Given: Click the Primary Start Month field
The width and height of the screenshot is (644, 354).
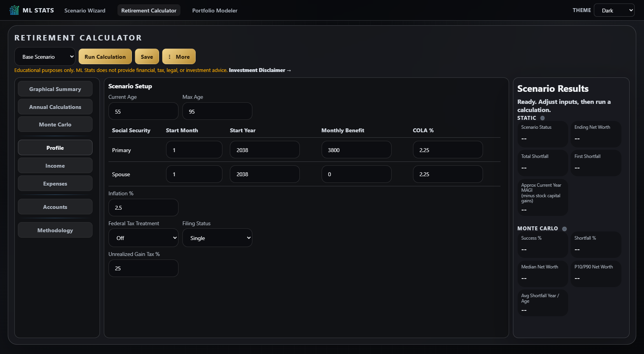Looking at the screenshot, I should (194, 150).
